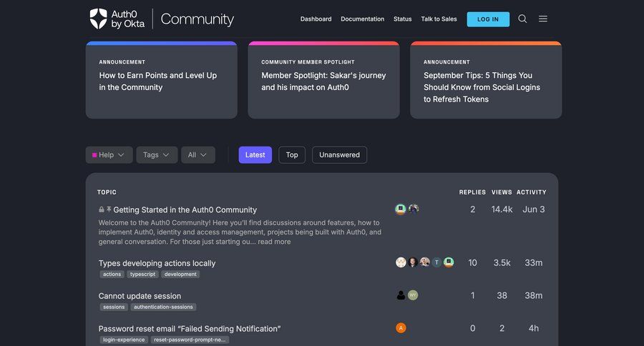Viewport: 644px width, 346px height.
Task: Open Cannot update session topic
Action: [x=140, y=296]
